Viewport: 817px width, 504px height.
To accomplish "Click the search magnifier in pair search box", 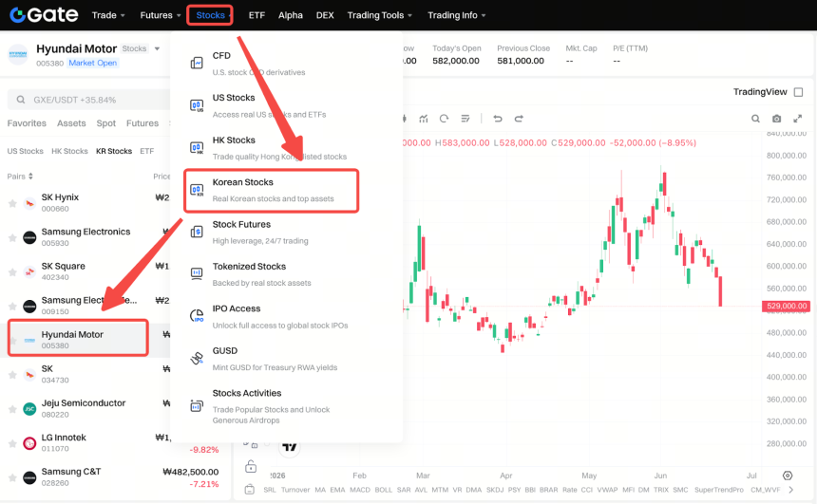I will pyautogui.click(x=21, y=100).
